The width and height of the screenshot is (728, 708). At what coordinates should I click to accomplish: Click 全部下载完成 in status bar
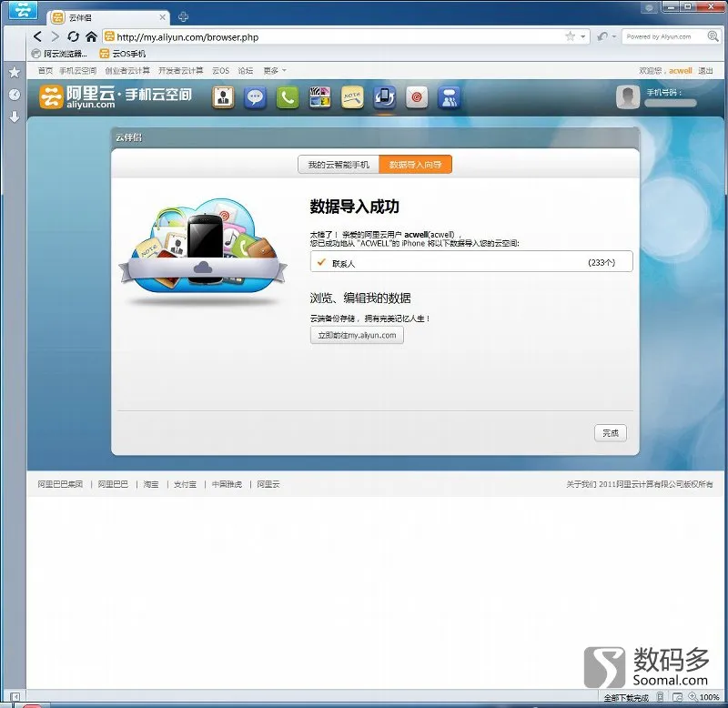[x=626, y=697]
